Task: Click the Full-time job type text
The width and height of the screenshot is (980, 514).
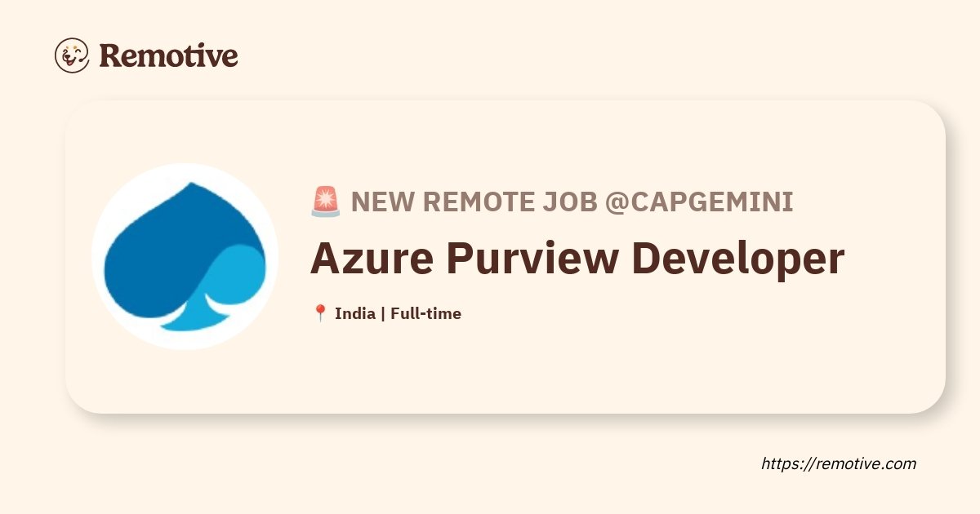Action: pos(425,313)
